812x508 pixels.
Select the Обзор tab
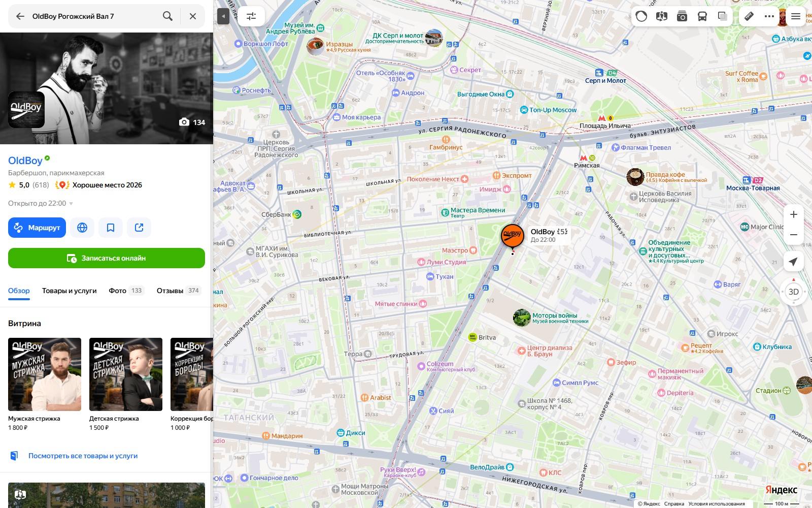[x=19, y=291]
